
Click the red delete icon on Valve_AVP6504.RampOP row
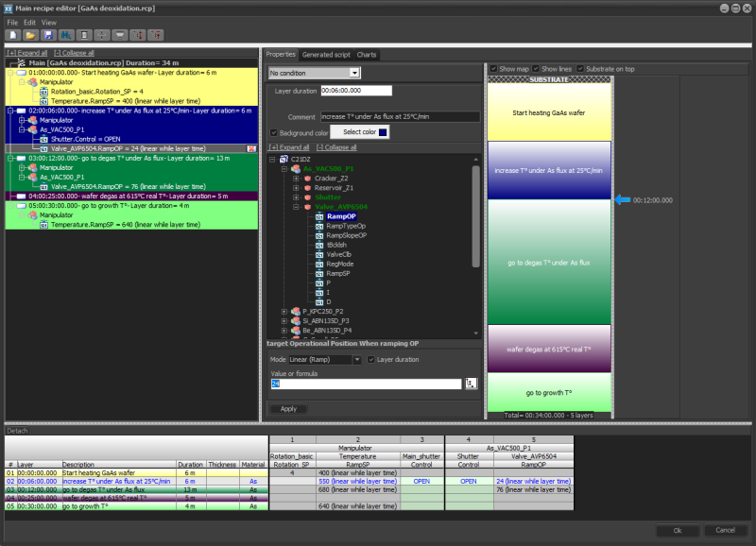coord(251,149)
